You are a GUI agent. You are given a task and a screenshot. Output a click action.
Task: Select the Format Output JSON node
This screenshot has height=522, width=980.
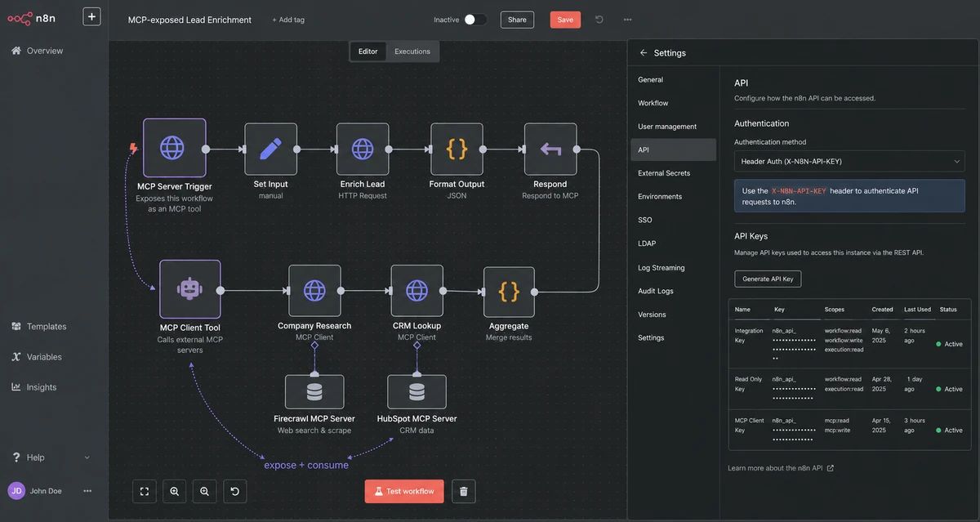click(x=457, y=149)
